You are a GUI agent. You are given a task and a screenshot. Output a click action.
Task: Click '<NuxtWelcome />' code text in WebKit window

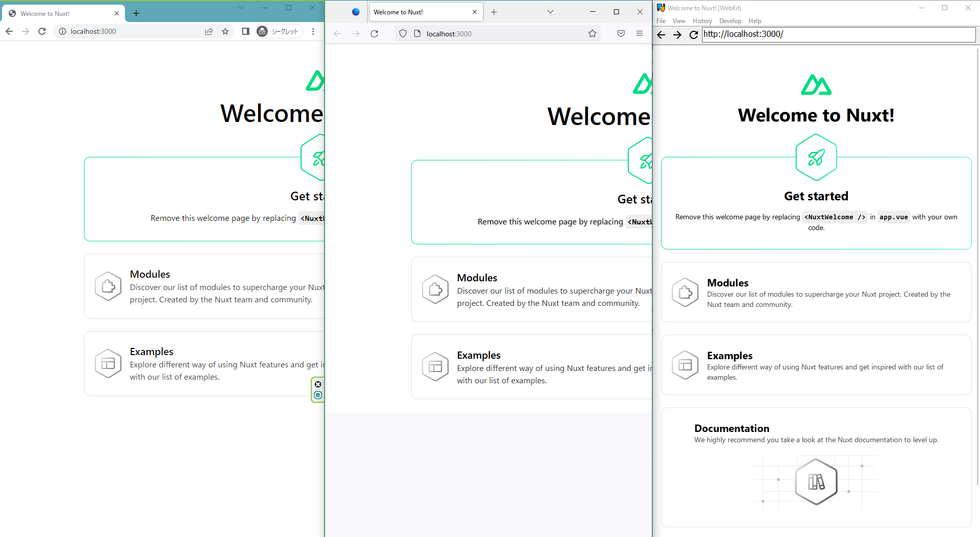click(835, 217)
